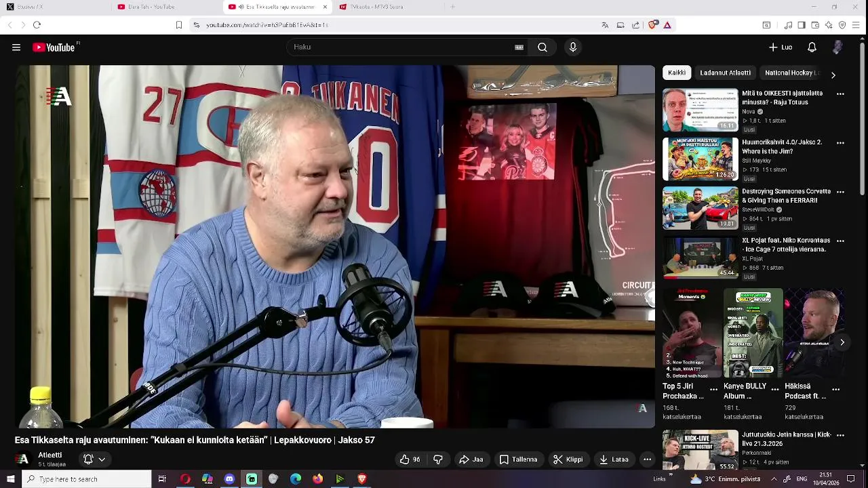Image resolution: width=868 pixels, height=488 pixels.
Task: Save video with the Tallenna button
Action: point(519,460)
